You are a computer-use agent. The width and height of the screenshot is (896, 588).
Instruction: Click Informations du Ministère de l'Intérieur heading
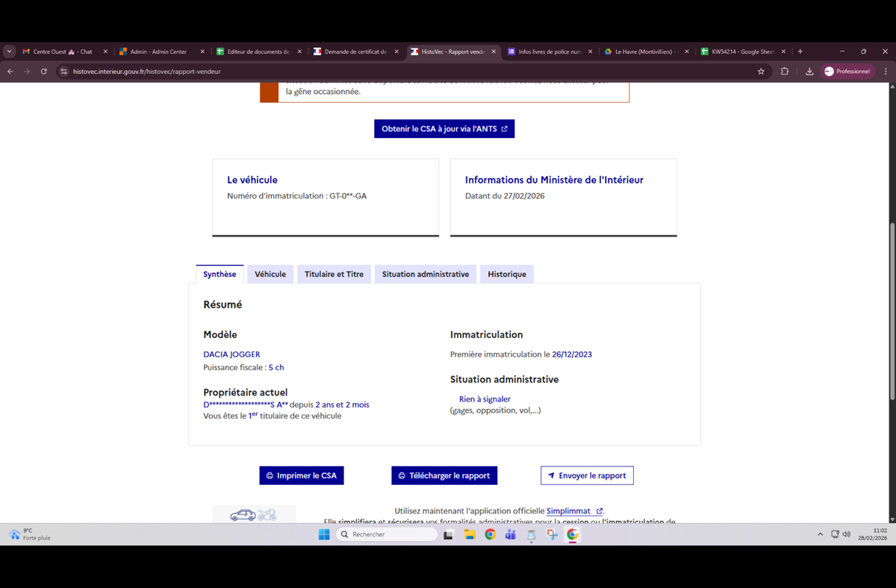pyautogui.click(x=554, y=180)
